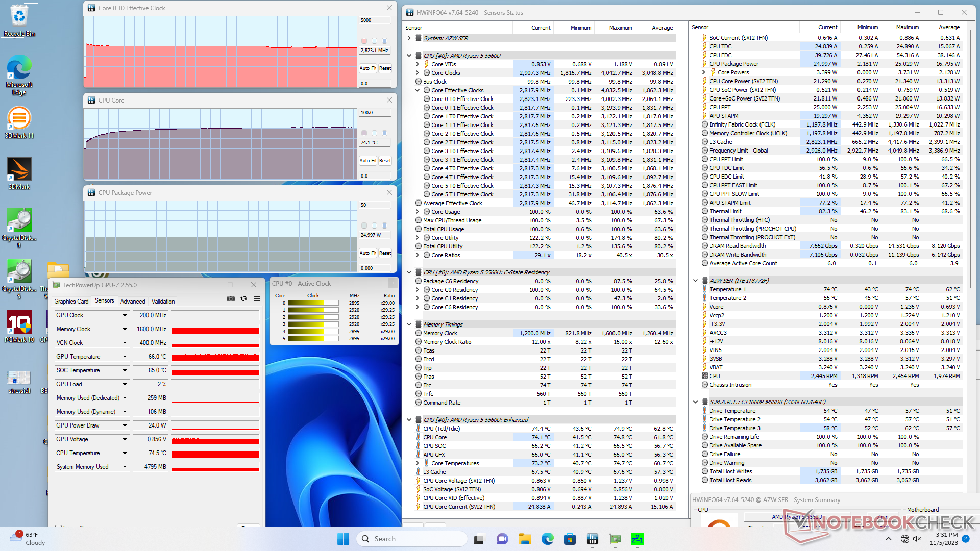Click the Drive Temperature thermometer icon

[x=704, y=411]
